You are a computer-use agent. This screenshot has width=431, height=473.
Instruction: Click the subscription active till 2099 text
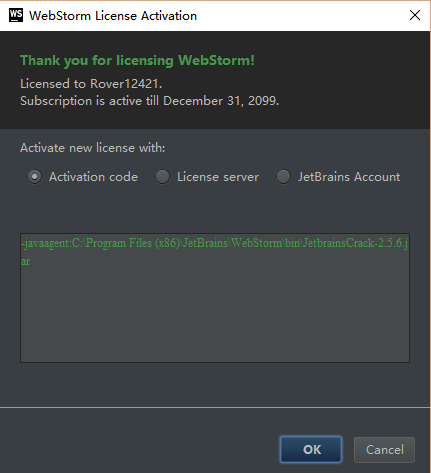149,101
